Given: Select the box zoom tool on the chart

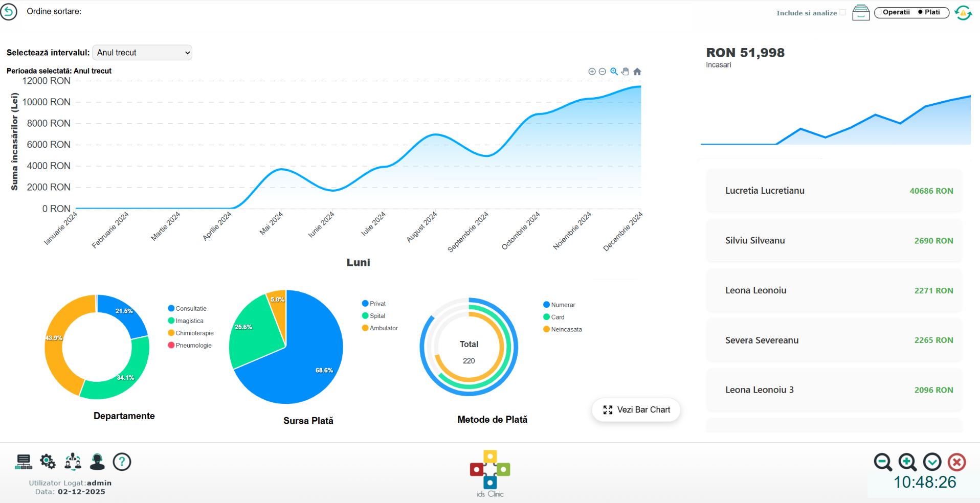Looking at the screenshot, I should point(614,72).
